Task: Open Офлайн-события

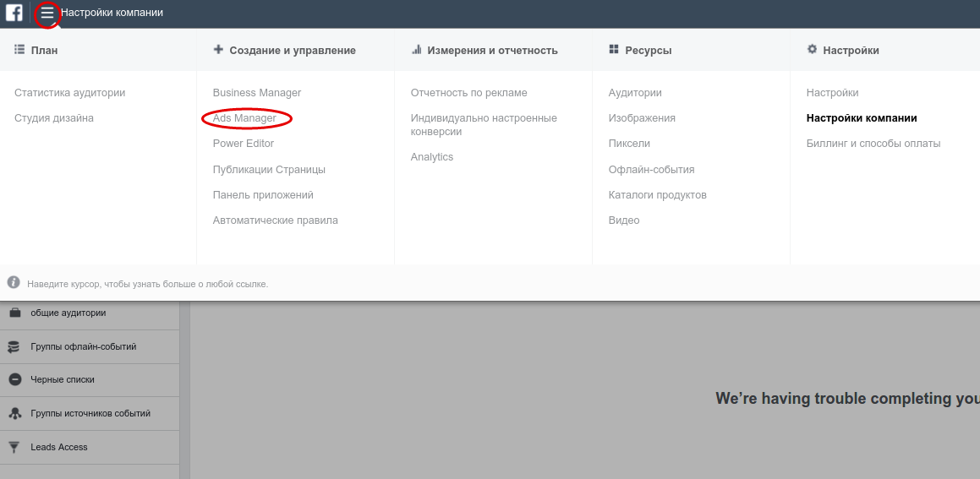Action: click(x=651, y=170)
